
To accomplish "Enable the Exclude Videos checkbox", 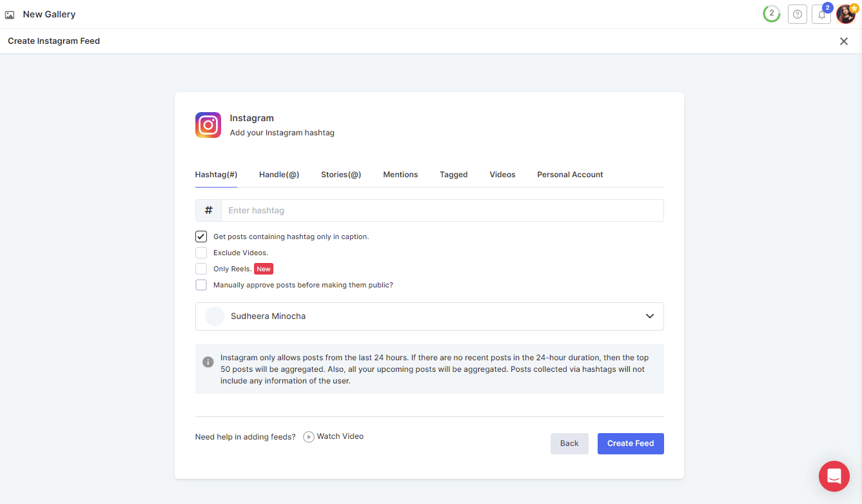I will 201,253.
